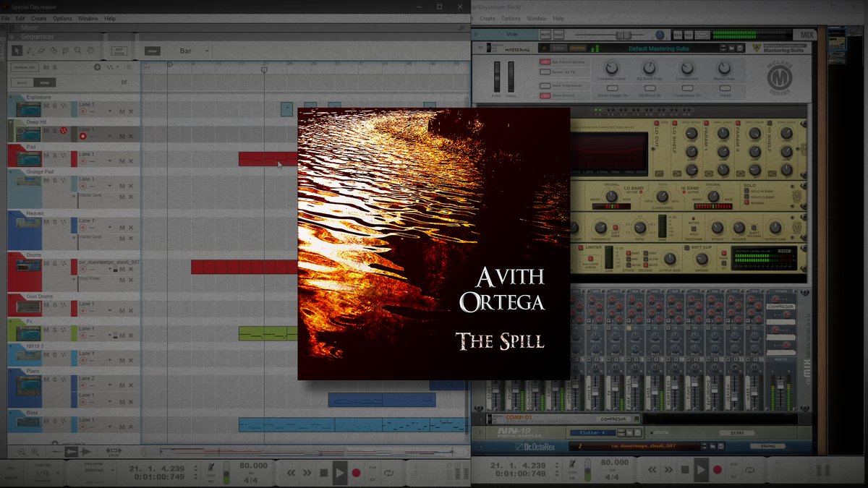Viewport: 868px width, 488px height.
Task: Toggle the Compressor On button
Action: point(686,89)
